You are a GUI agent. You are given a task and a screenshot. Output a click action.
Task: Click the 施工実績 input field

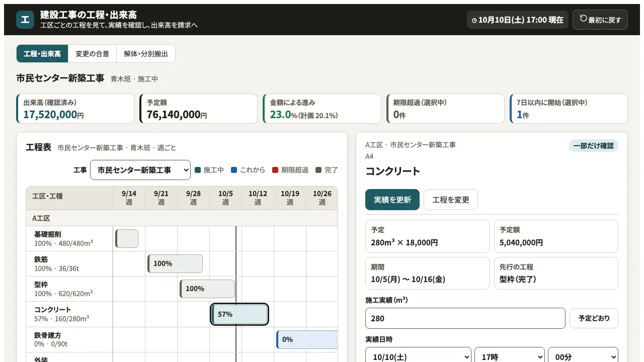465,318
